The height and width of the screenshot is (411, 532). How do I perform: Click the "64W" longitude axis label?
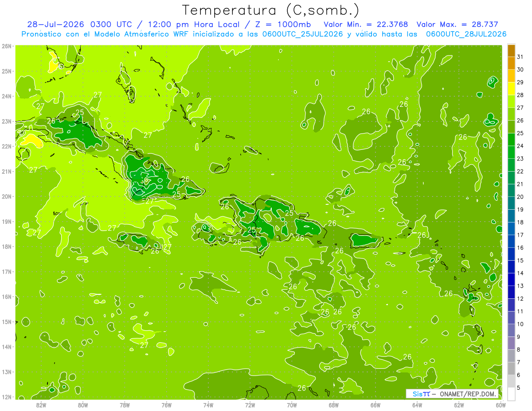[417, 405]
